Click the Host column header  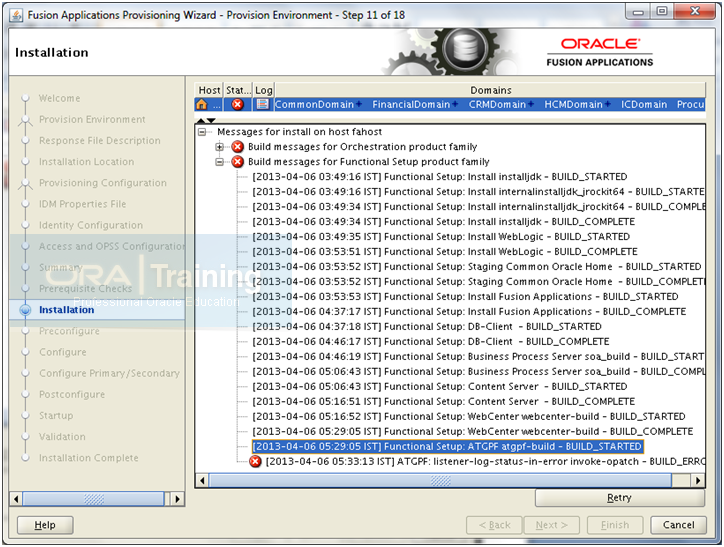pos(209,90)
